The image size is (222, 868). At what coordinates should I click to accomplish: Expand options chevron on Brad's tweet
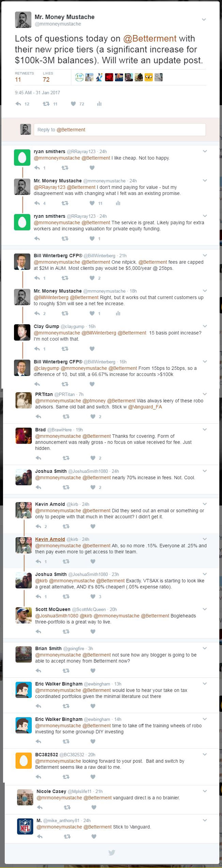tap(205, 429)
